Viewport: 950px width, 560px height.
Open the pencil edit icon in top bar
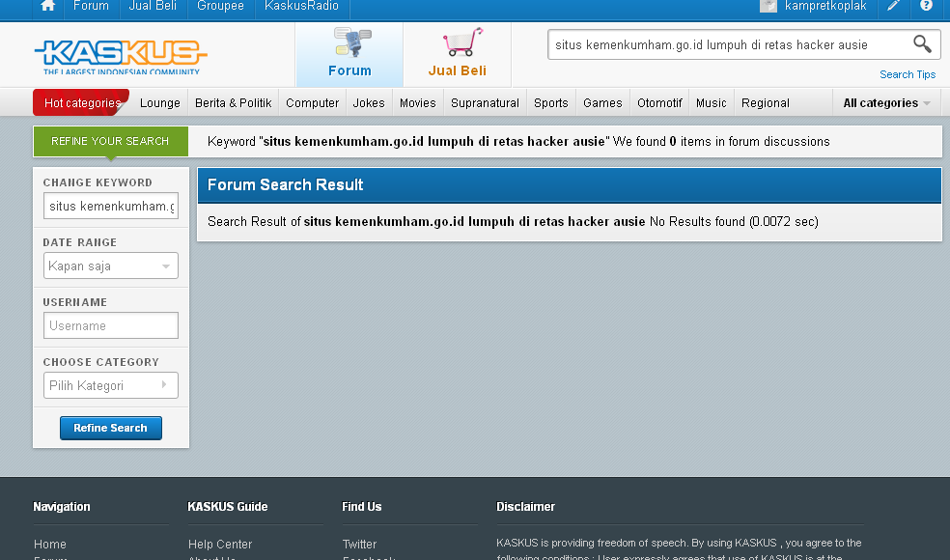tap(893, 7)
